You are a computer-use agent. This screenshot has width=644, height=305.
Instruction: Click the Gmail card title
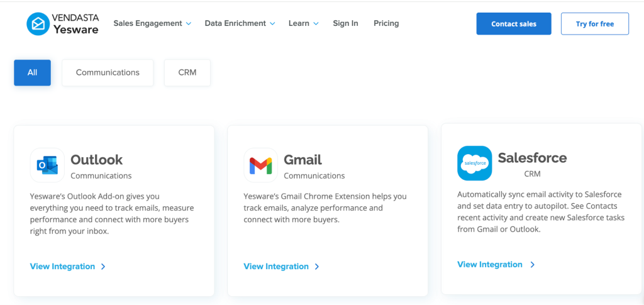(303, 159)
